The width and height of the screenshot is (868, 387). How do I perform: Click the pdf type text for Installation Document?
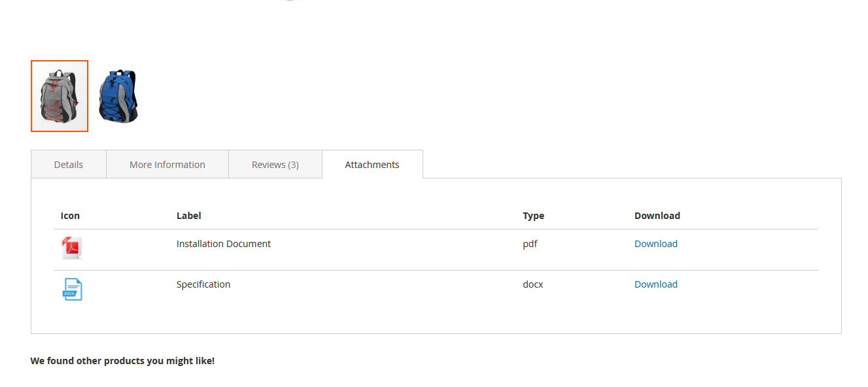click(x=530, y=243)
